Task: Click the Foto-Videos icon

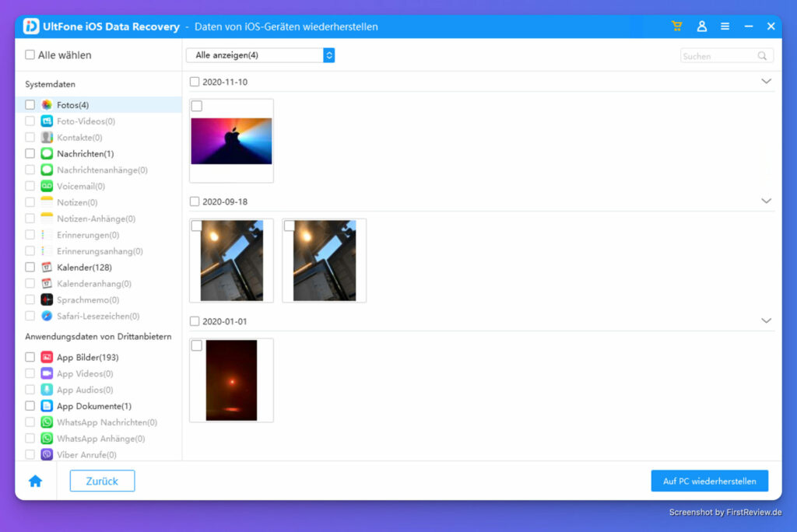Action: pos(47,121)
